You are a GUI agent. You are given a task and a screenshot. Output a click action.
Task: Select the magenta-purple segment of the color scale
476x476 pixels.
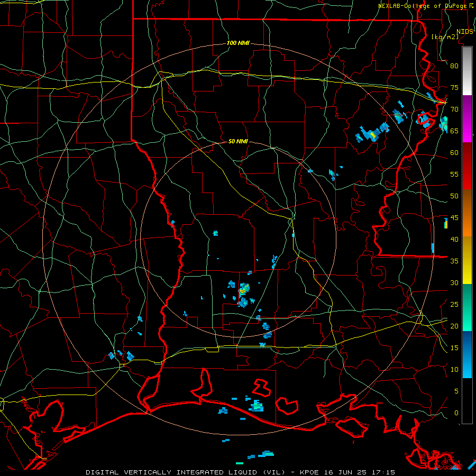[467, 118]
